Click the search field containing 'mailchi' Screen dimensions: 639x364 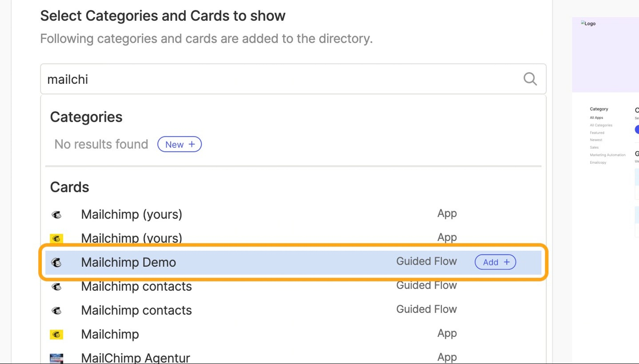pyautogui.click(x=293, y=79)
